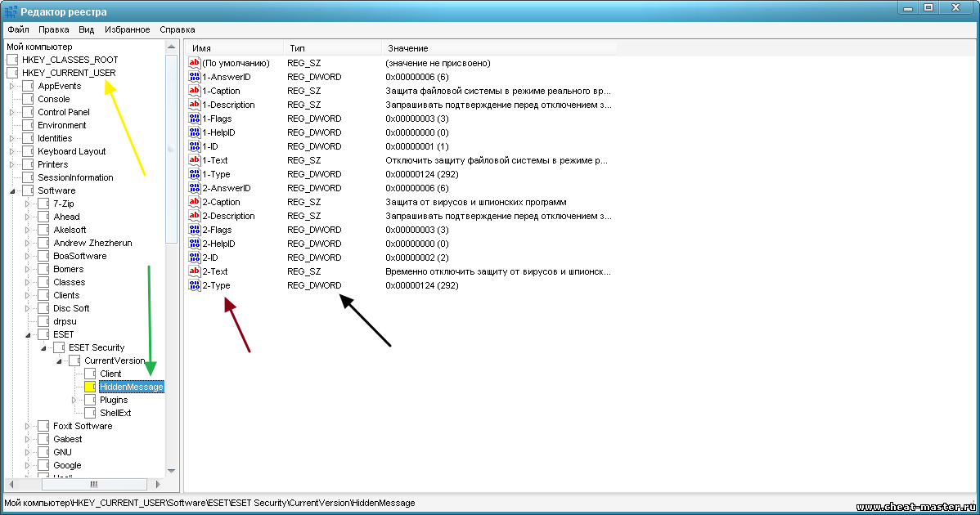Select the 2-HelpID value name

(218, 244)
